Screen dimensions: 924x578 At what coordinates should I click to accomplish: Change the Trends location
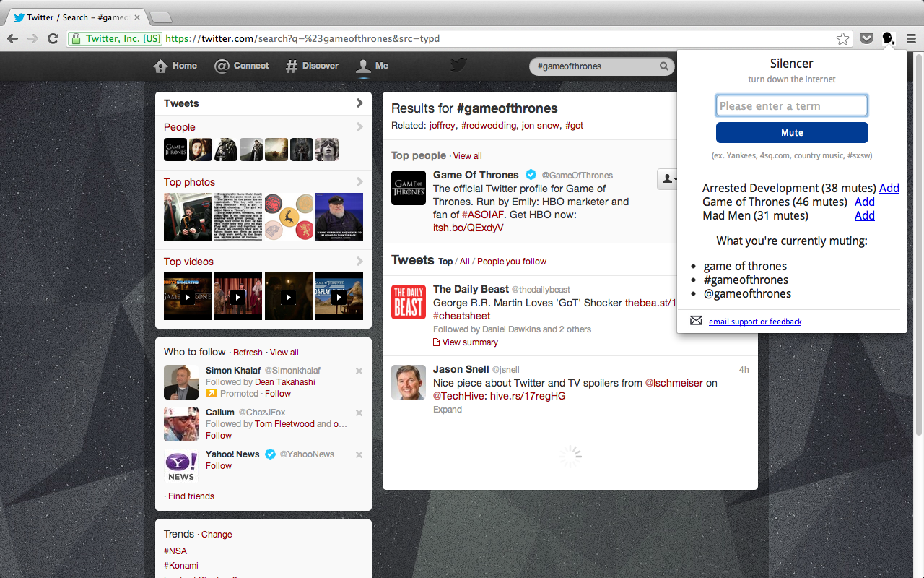[x=217, y=535]
